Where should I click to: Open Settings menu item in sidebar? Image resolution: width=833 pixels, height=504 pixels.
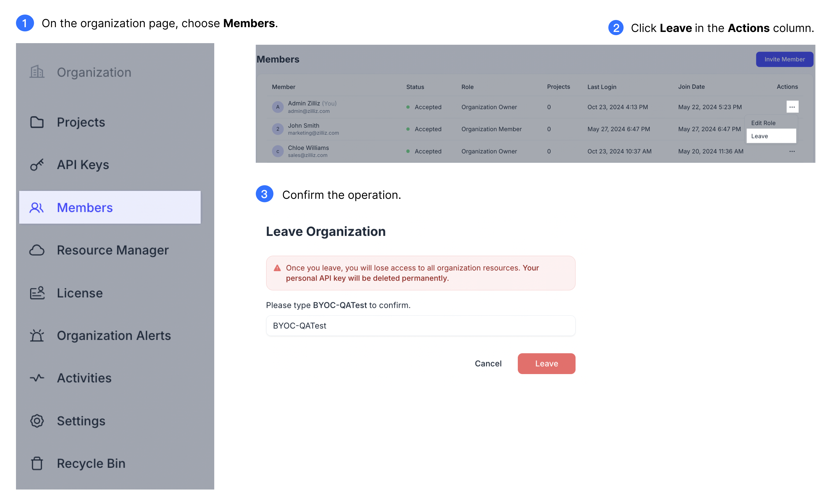(81, 420)
